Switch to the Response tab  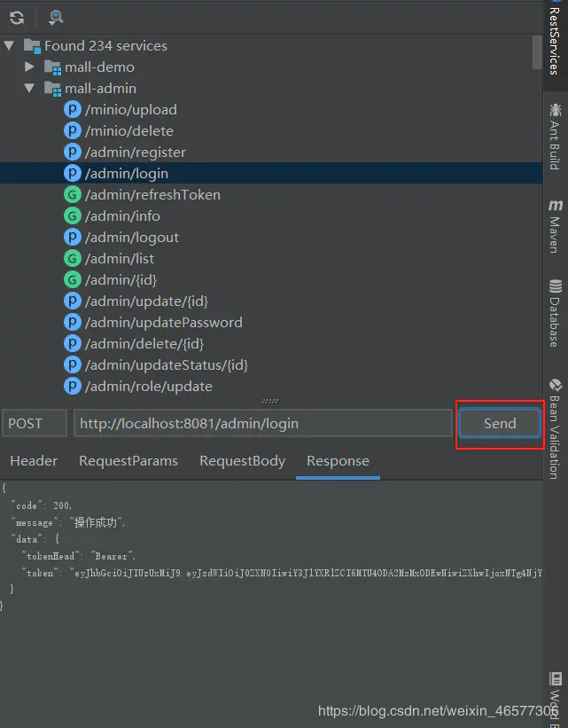(338, 461)
